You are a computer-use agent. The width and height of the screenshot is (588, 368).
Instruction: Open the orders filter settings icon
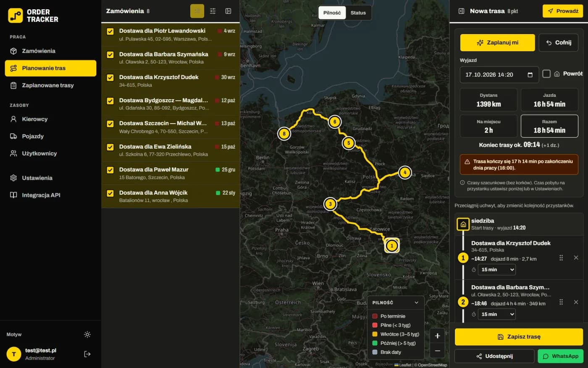click(213, 11)
